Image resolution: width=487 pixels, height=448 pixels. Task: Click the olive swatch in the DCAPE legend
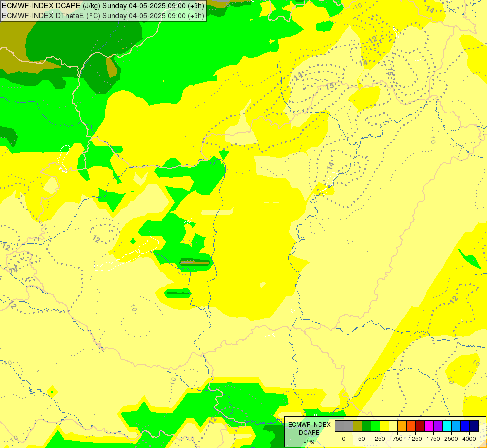point(358,426)
